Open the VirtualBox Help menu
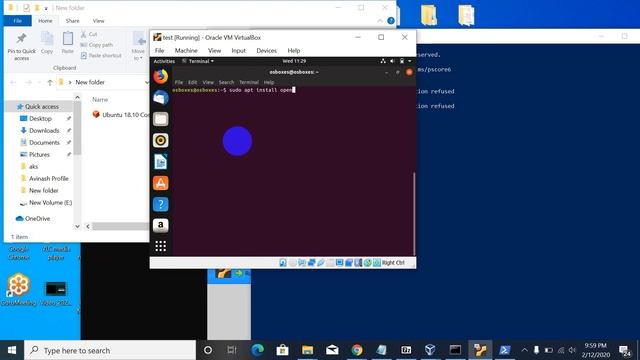640x360 pixels. point(294,51)
